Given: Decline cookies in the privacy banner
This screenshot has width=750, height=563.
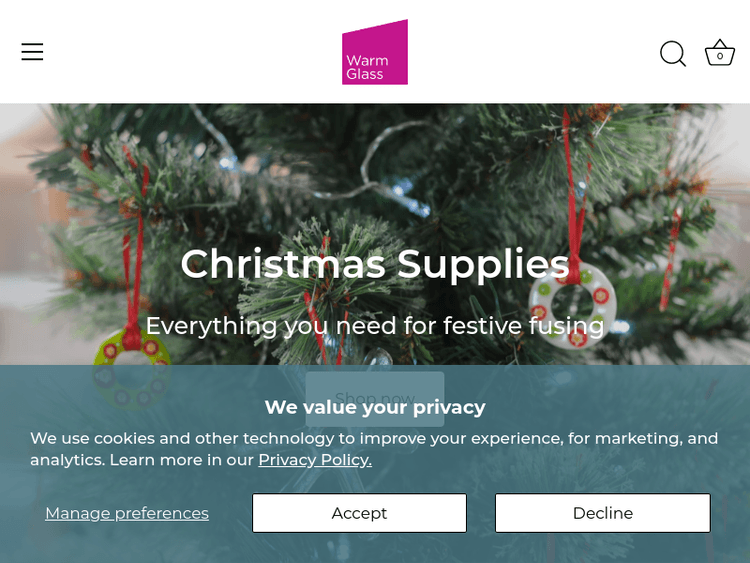Looking at the screenshot, I should (602, 513).
